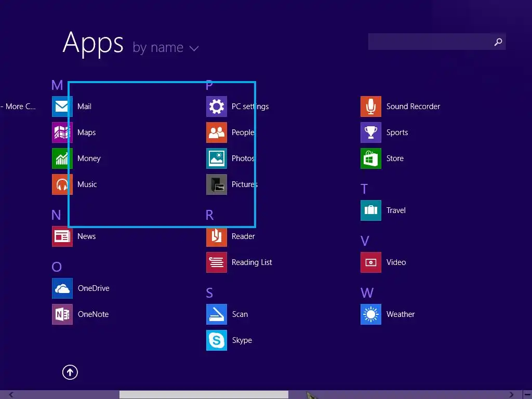Click the horizontal scrollbar thumb
Screen dimensions: 532x399
click(x=204, y=395)
